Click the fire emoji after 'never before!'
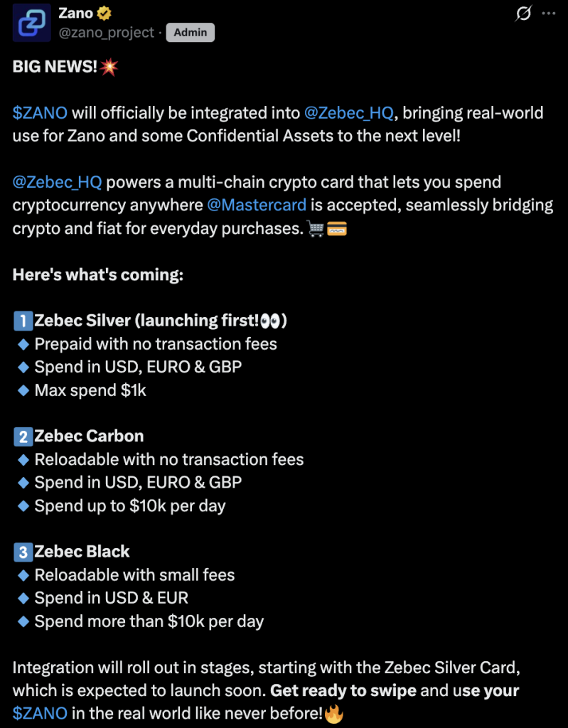 pyautogui.click(x=334, y=714)
